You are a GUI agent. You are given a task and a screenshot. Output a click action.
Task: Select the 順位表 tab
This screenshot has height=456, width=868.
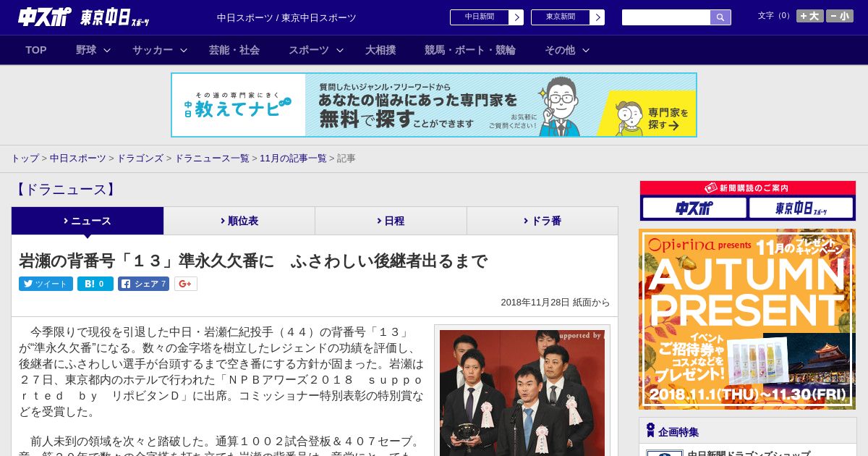(x=239, y=221)
